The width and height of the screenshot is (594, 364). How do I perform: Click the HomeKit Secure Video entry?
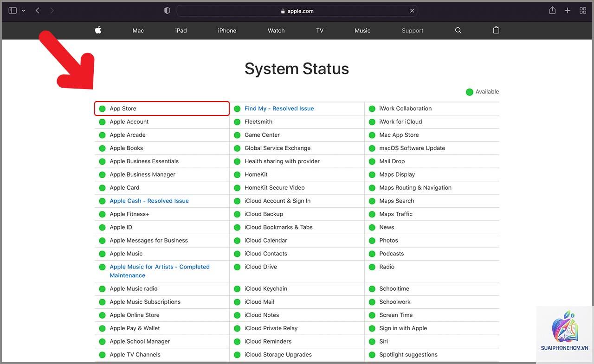[275, 188]
